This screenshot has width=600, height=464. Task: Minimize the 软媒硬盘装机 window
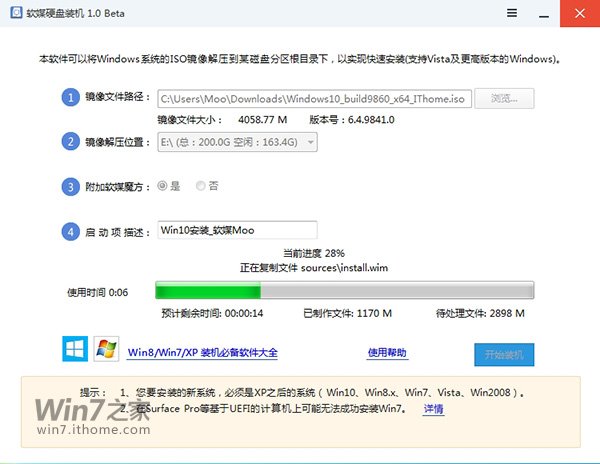[x=544, y=14]
